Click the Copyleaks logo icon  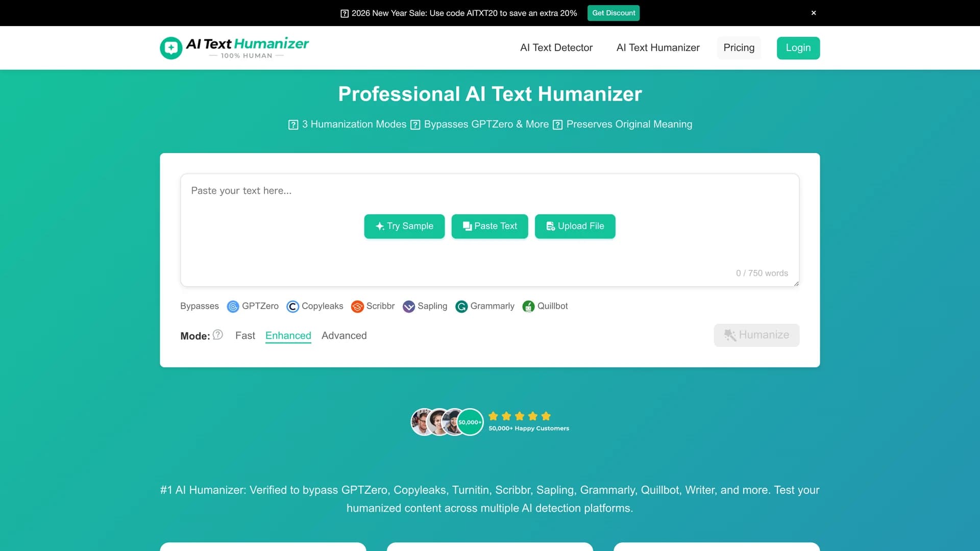292,306
